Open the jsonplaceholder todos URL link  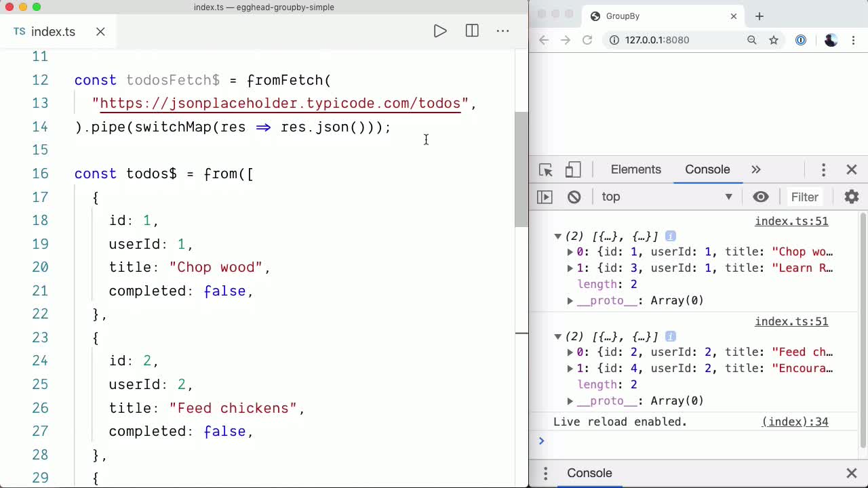(x=280, y=104)
